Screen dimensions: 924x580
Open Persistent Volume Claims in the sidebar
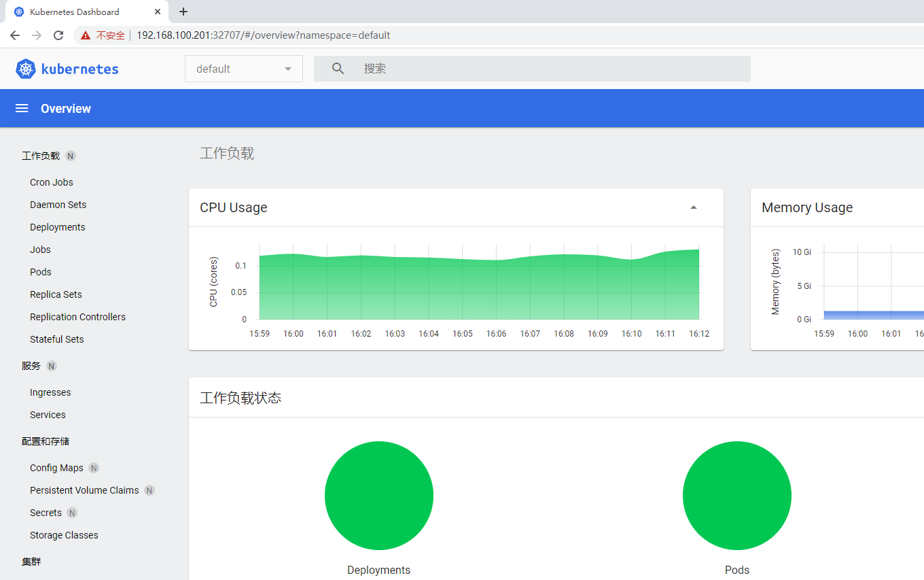[84, 490]
